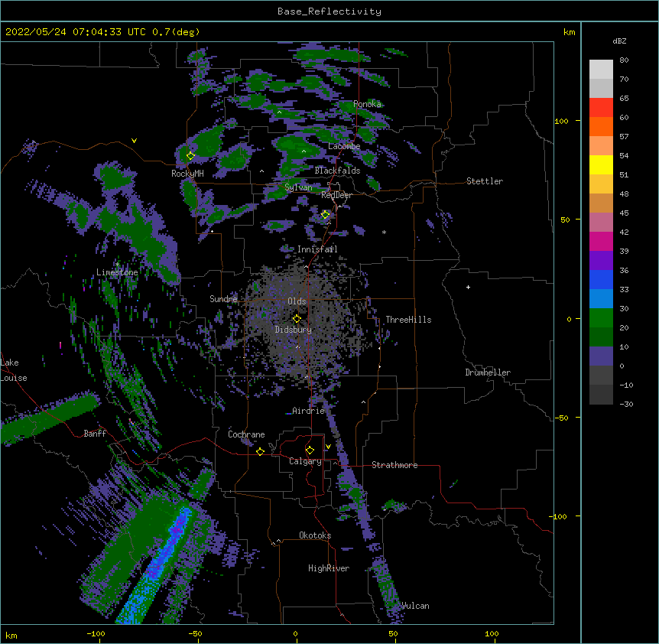Click the Base_Reflectivity title text

pos(329,11)
